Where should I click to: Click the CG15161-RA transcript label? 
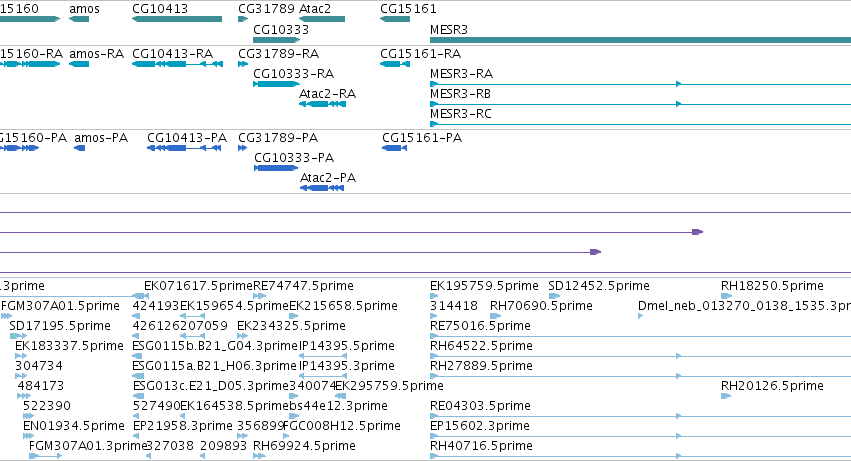click(420, 54)
